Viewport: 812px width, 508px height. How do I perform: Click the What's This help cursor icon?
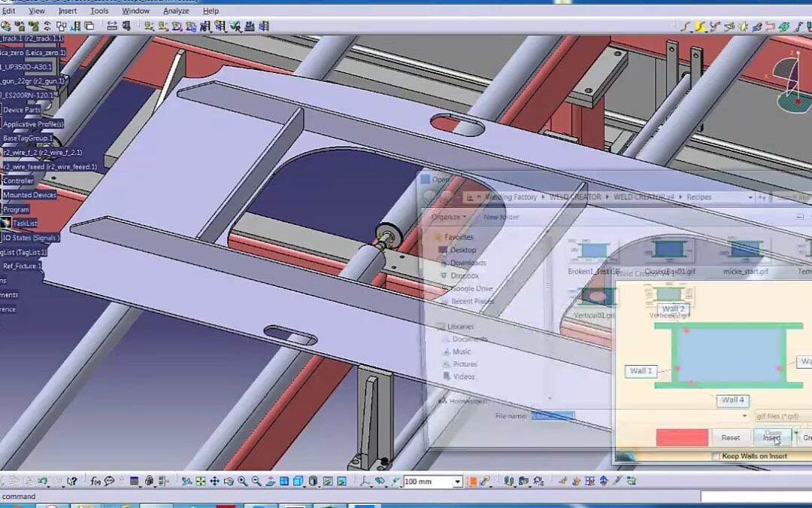72,482
